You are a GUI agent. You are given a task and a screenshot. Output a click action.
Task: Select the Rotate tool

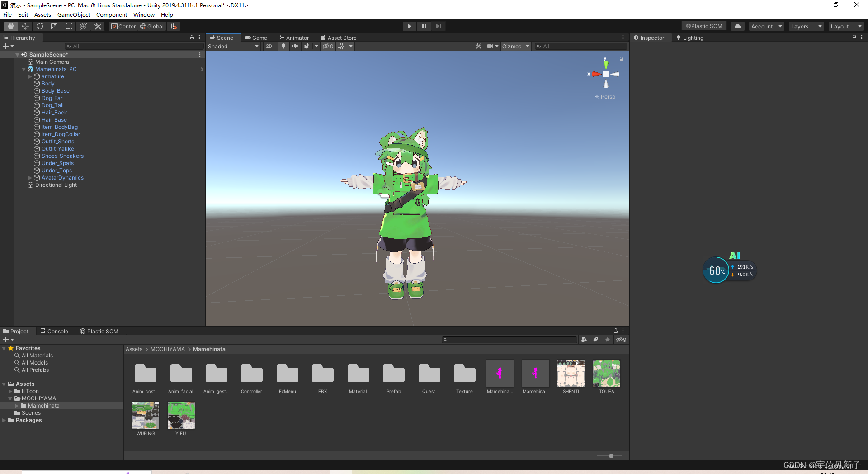point(40,26)
